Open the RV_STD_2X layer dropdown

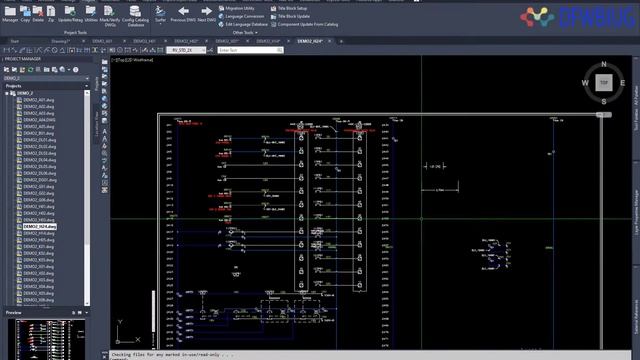186,50
